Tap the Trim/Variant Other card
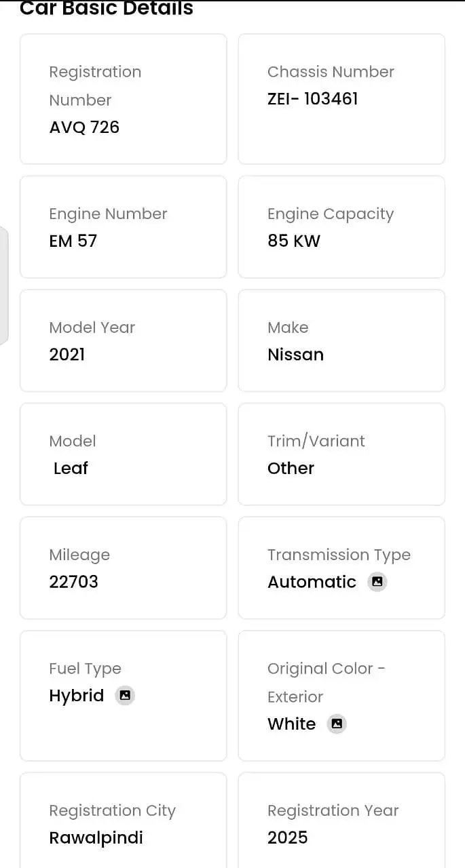 (x=341, y=454)
